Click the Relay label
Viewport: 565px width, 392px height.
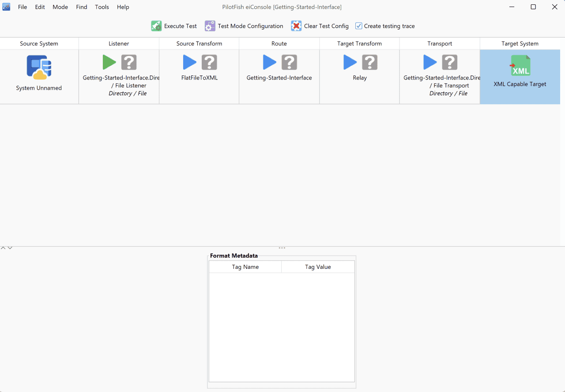360,78
